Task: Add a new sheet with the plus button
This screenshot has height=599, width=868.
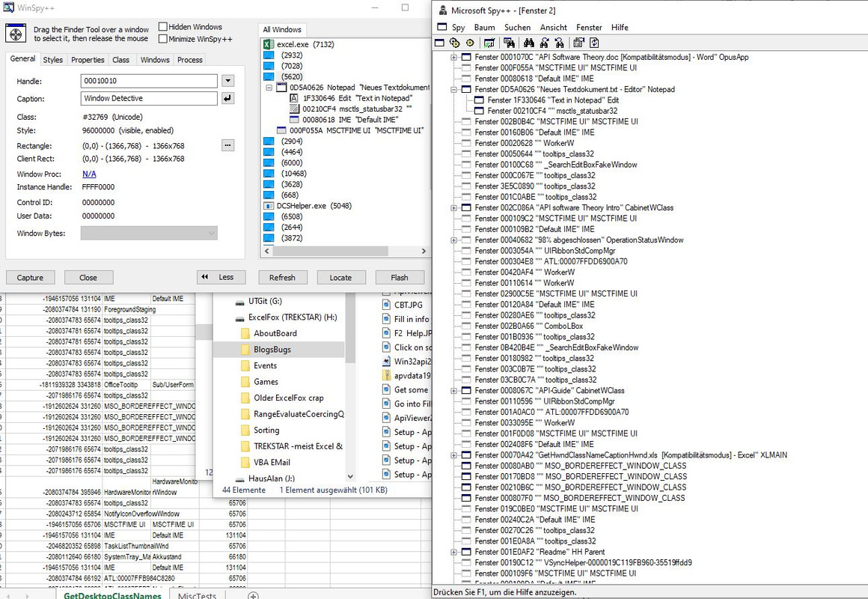Action: (252, 596)
